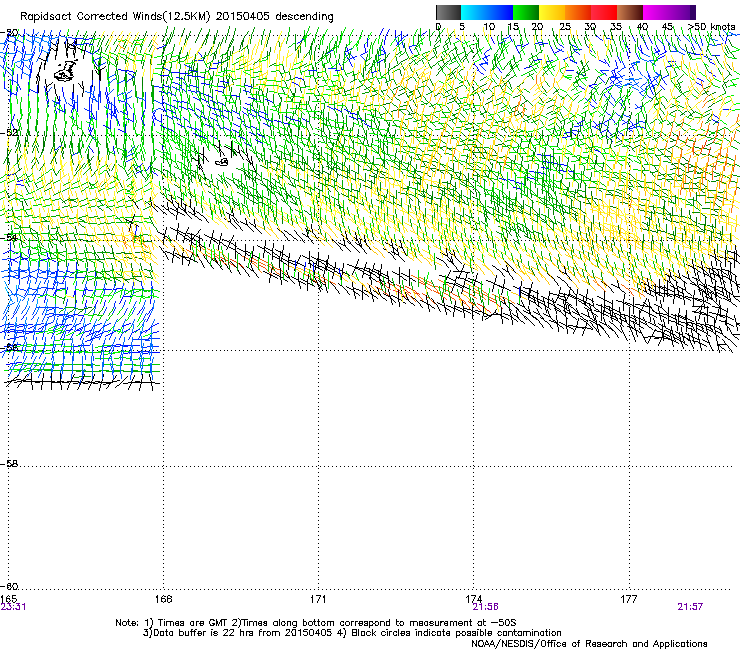740x650 pixels.
Task: Click the 'Data buffer is 22 hrs' note line
Action: tap(352, 633)
